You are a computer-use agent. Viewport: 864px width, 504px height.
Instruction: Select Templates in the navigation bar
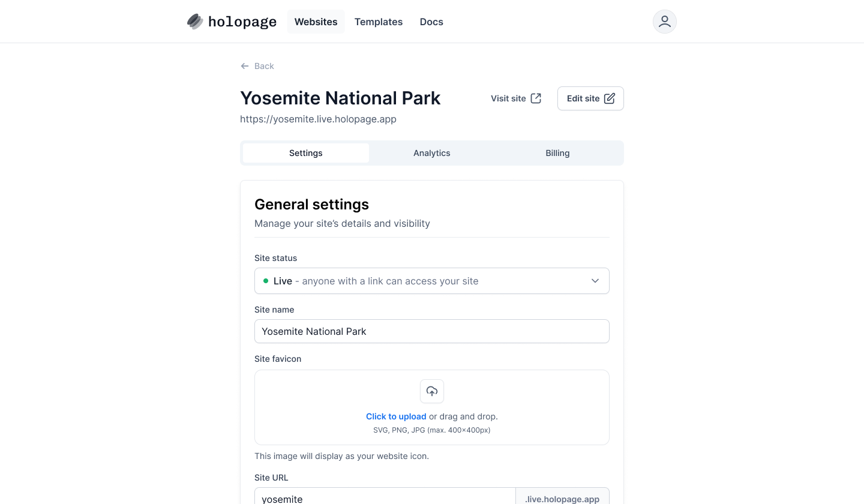click(x=379, y=22)
